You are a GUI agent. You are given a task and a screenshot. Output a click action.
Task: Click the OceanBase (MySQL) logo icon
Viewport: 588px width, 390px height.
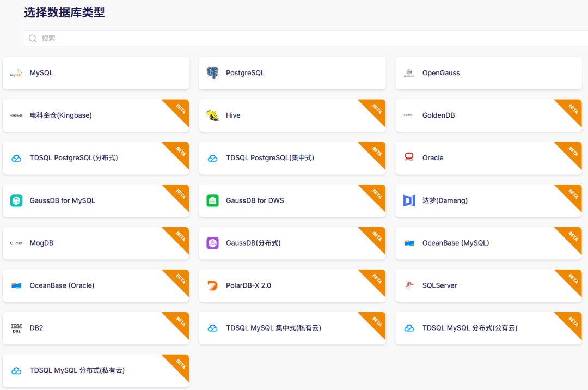click(409, 243)
